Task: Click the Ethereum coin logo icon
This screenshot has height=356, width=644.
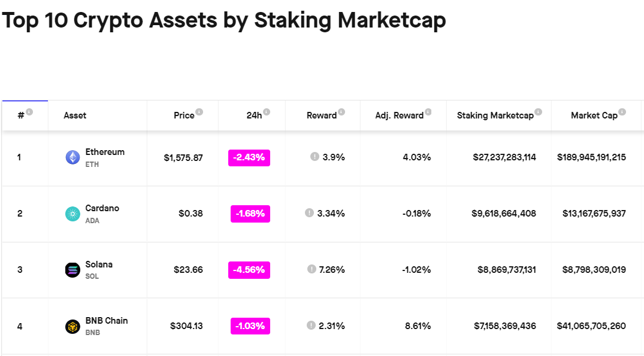Action: pos(72,157)
